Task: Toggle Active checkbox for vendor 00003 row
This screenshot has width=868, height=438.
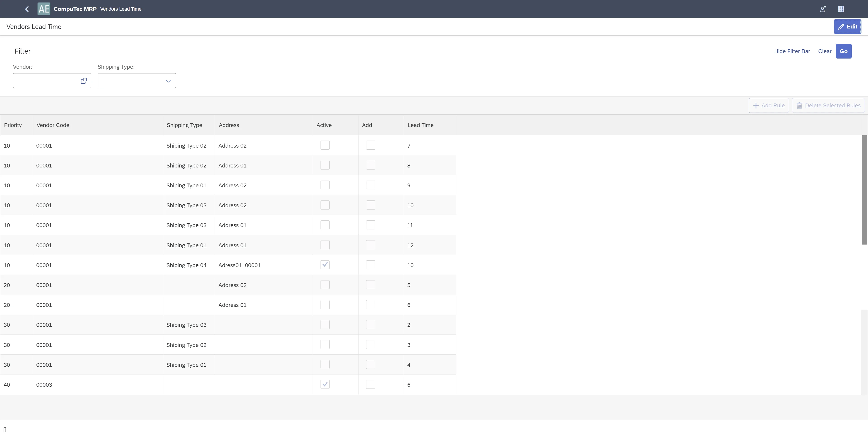Action: 325,384
